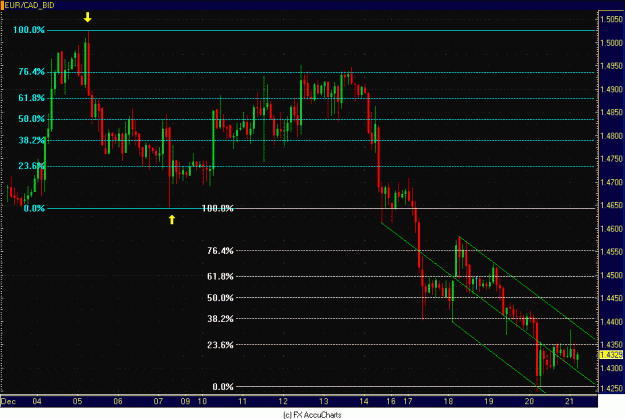The image size is (625, 419).
Task: Click the 09 date axis label
Action: pos(185,401)
